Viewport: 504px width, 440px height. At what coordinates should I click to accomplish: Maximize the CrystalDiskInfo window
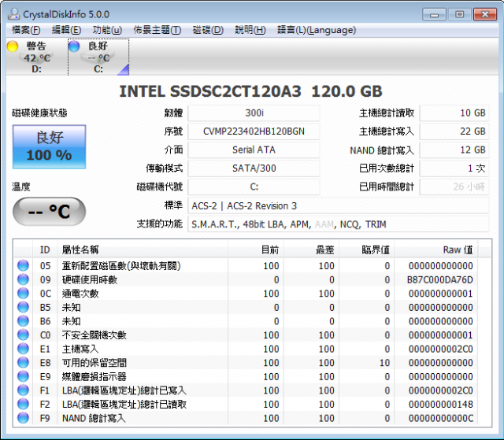pyautogui.click(x=460, y=15)
